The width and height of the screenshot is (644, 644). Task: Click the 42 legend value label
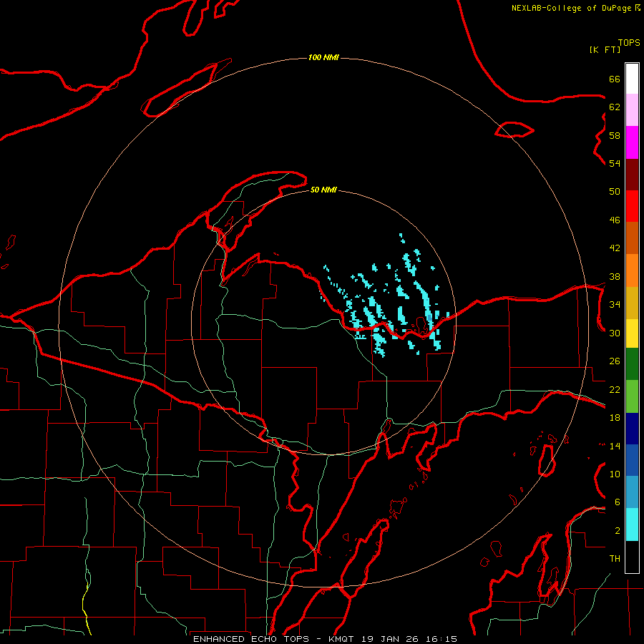click(x=615, y=248)
